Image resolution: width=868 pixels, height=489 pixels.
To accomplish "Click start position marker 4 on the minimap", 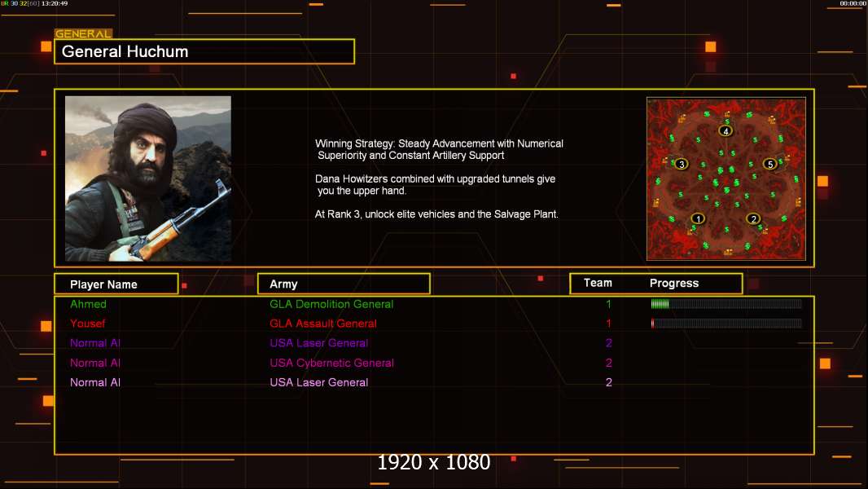I will 726,131.
